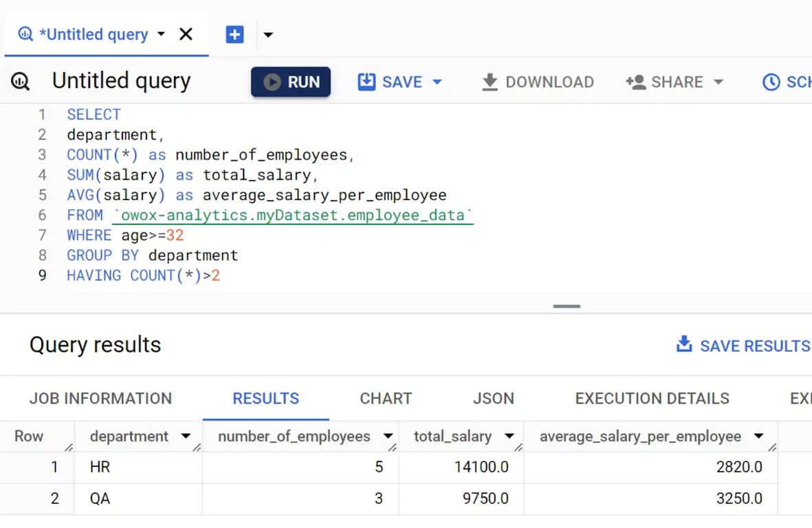Add a new query tab with plus icon
This screenshot has height=528, width=812.
point(234,34)
